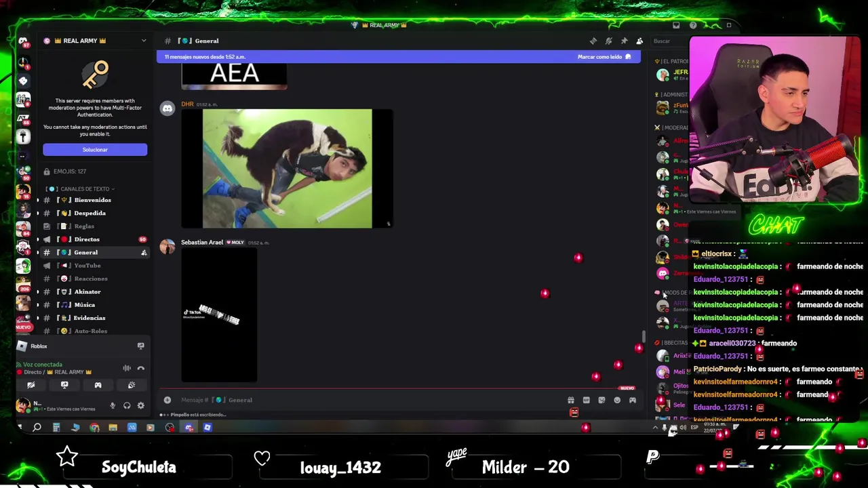Open the dog photo posted by DHR
The height and width of the screenshot is (488, 868).
pyautogui.click(x=287, y=169)
